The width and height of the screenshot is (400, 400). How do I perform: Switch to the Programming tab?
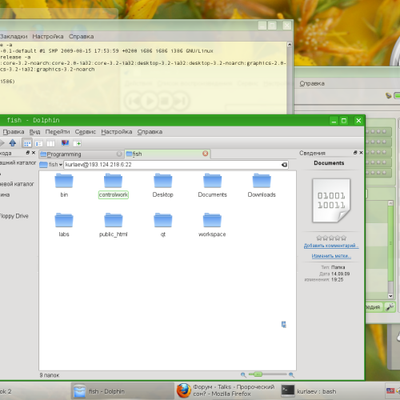pyautogui.click(x=81, y=154)
